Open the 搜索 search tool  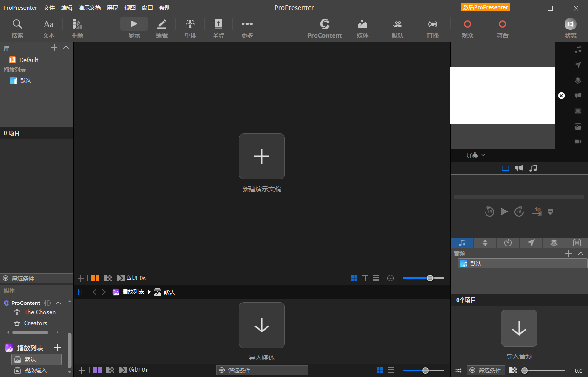(17, 29)
